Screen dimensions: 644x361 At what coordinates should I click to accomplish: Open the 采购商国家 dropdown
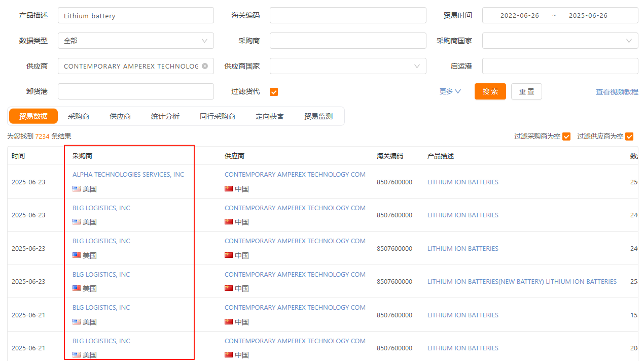[x=560, y=41]
